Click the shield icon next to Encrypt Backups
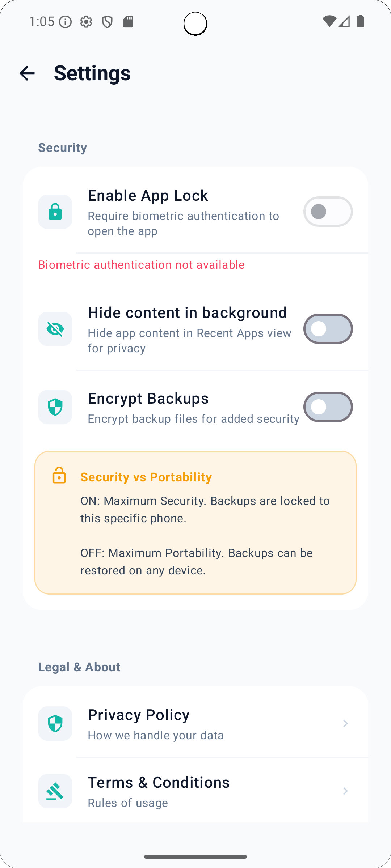Screen dimensions: 391x868 click(x=55, y=407)
